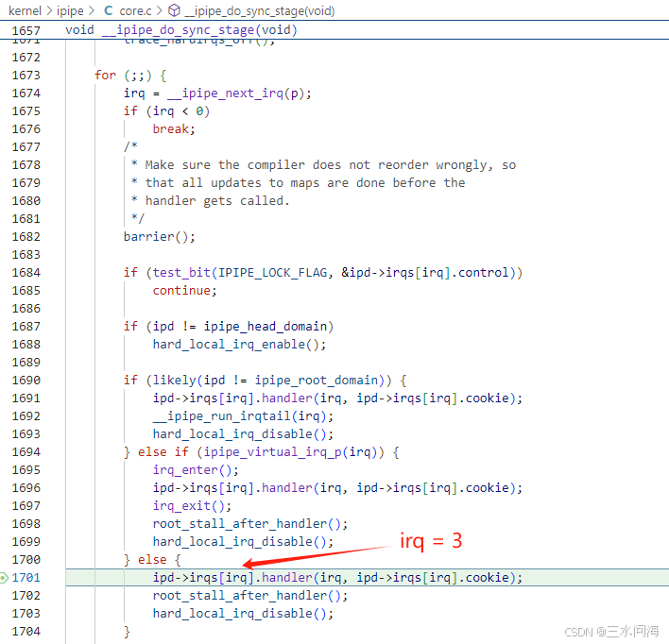Click the C file icon in breadcrumb
The height and width of the screenshot is (644, 669).
[x=109, y=10]
